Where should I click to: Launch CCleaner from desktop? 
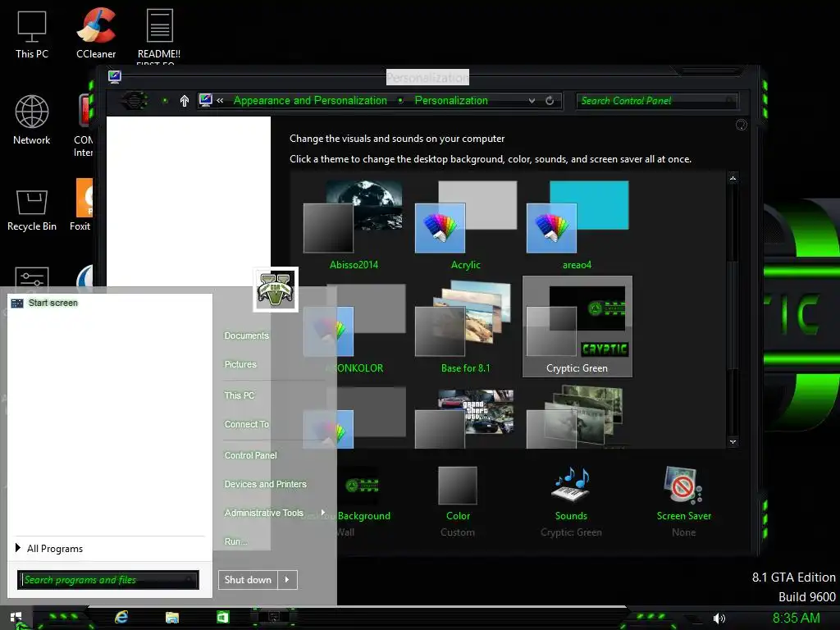[96, 33]
